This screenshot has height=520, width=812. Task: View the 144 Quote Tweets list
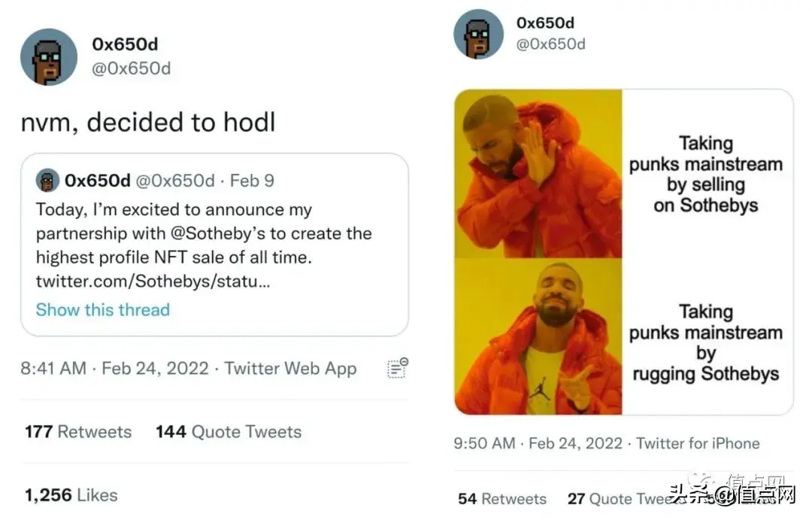click(229, 432)
